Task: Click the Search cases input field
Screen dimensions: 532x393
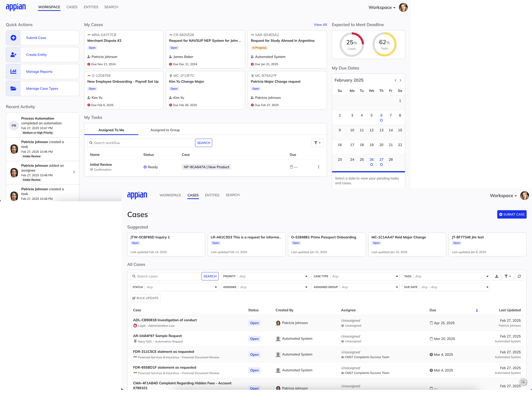Action: 165,276
